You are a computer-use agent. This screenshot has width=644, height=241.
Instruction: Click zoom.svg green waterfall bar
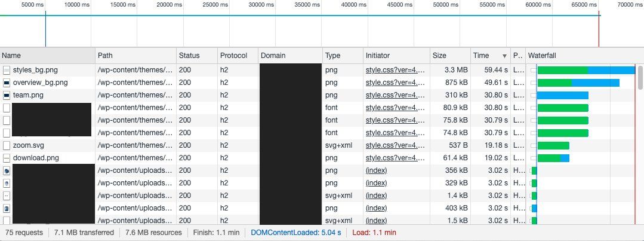pyautogui.click(x=553, y=145)
